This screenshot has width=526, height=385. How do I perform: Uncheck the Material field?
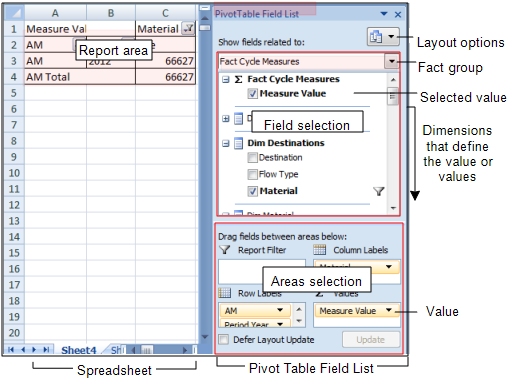tap(252, 191)
